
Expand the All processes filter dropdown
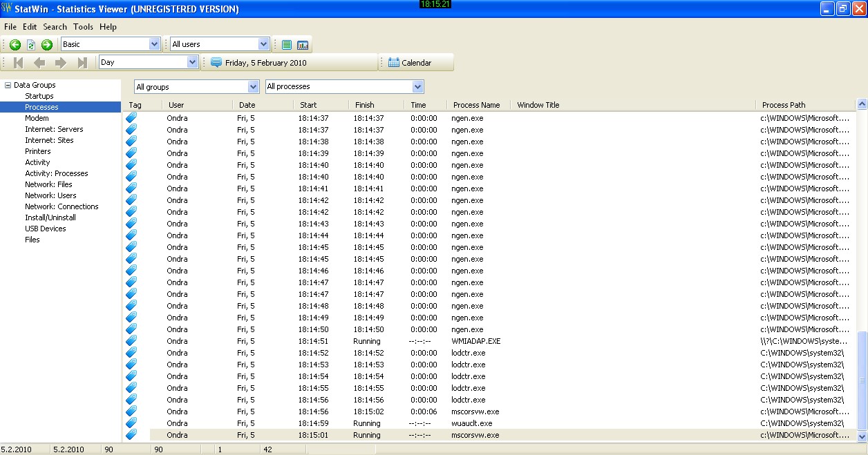click(417, 87)
